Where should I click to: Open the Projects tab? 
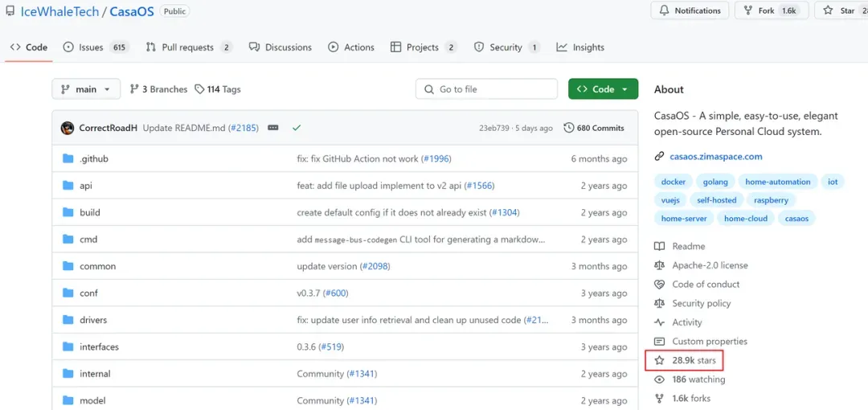(x=424, y=47)
